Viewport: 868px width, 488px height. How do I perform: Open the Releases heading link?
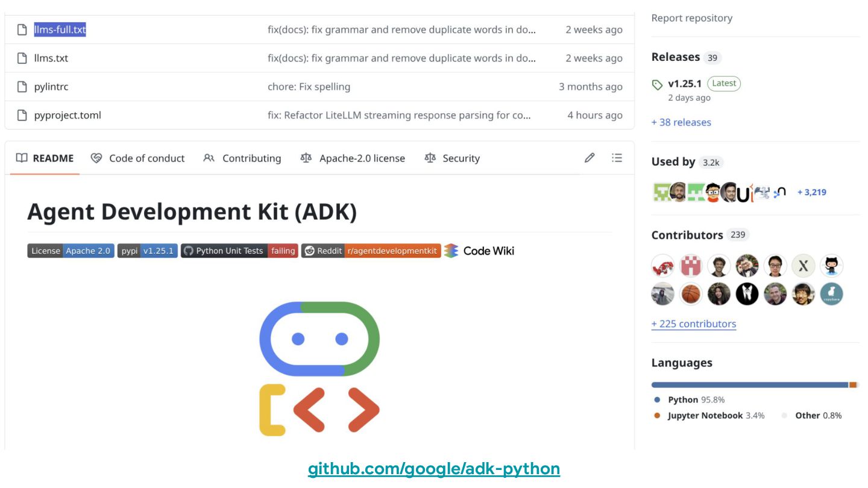pyautogui.click(x=676, y=57)
